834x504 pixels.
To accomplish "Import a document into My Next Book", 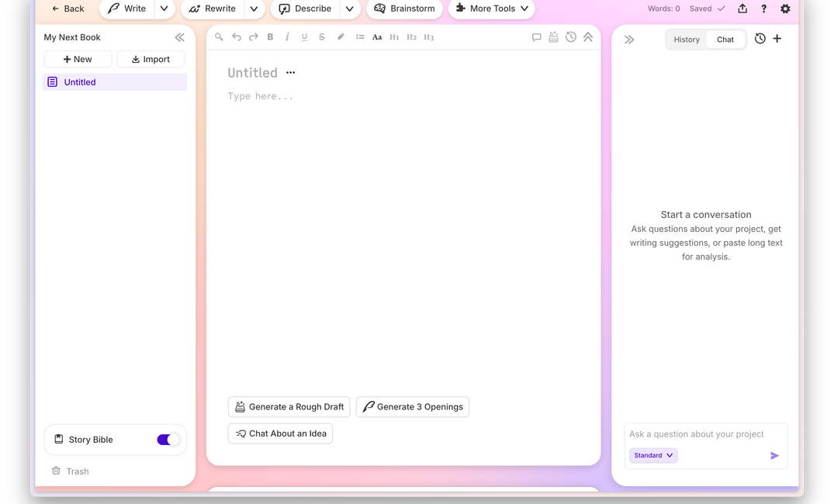I will tap(151, 59).
